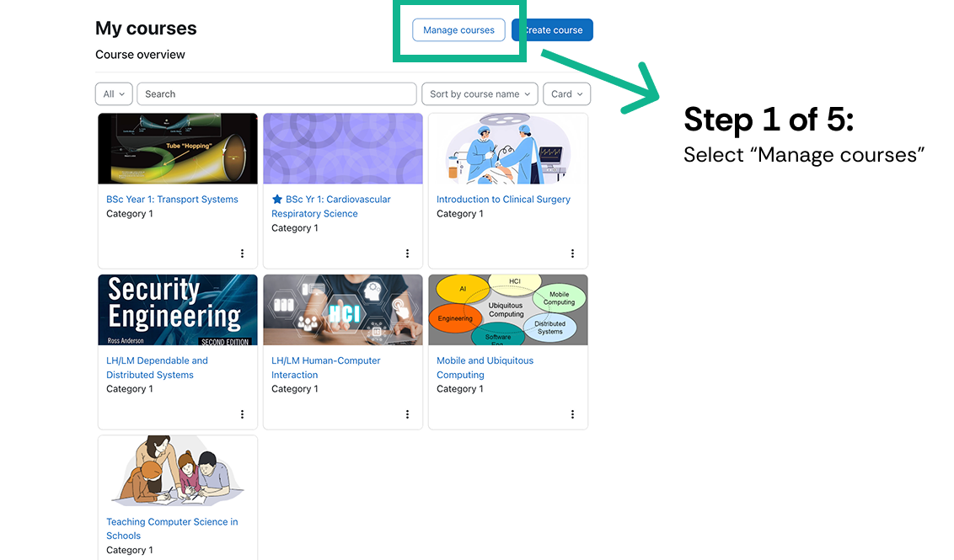Open BSc Year 1: Transport Systems course
The width and height of the screenshot is (954, 560).
click(x=172, y=200)
